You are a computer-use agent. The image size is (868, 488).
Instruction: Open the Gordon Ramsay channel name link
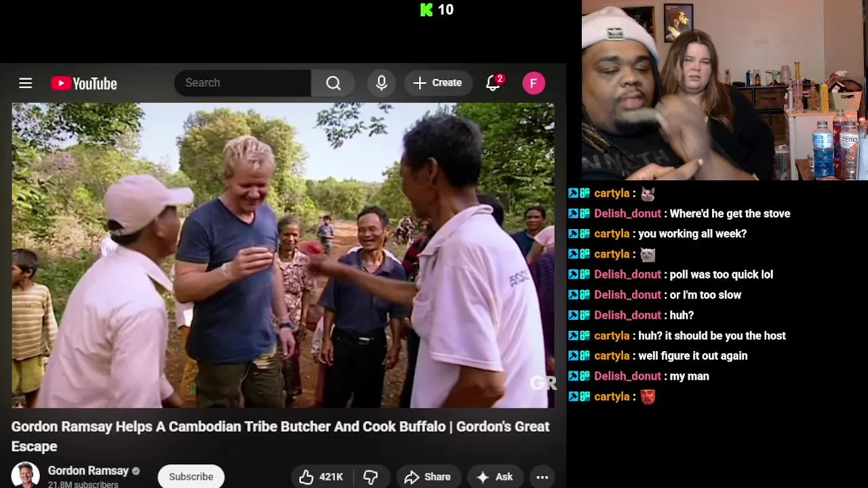point(88,470)
